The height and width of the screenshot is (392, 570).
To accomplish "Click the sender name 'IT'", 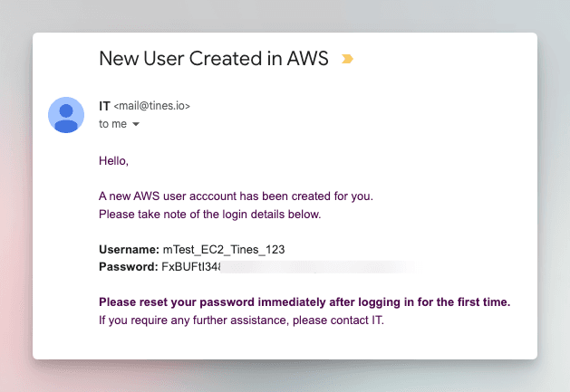I will (x=104, y=106).
